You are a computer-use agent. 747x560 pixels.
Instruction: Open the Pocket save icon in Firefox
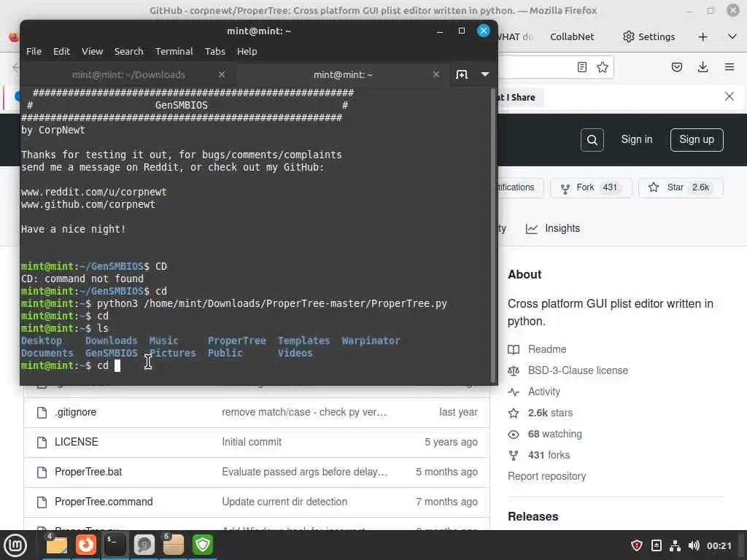676,67
